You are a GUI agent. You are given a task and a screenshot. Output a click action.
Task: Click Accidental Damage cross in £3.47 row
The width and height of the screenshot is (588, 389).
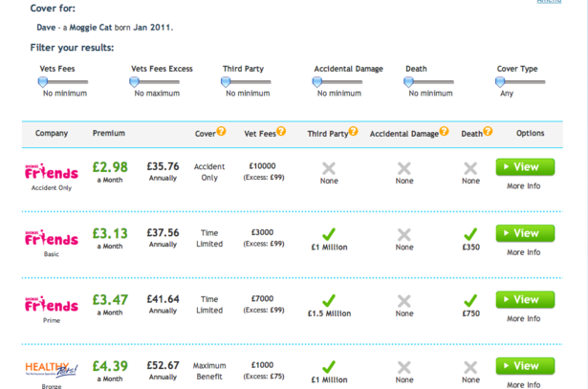pyautogui.click(x=404, y=301)
